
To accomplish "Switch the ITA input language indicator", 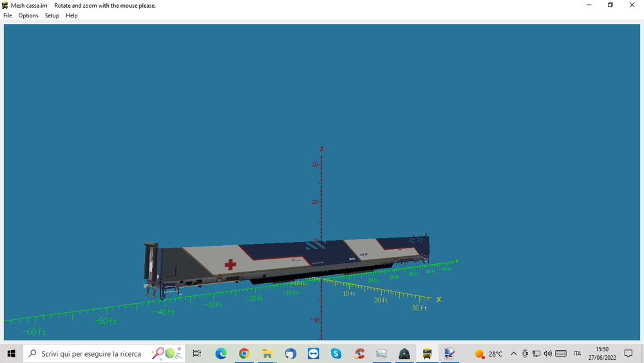I will [577, 353].
